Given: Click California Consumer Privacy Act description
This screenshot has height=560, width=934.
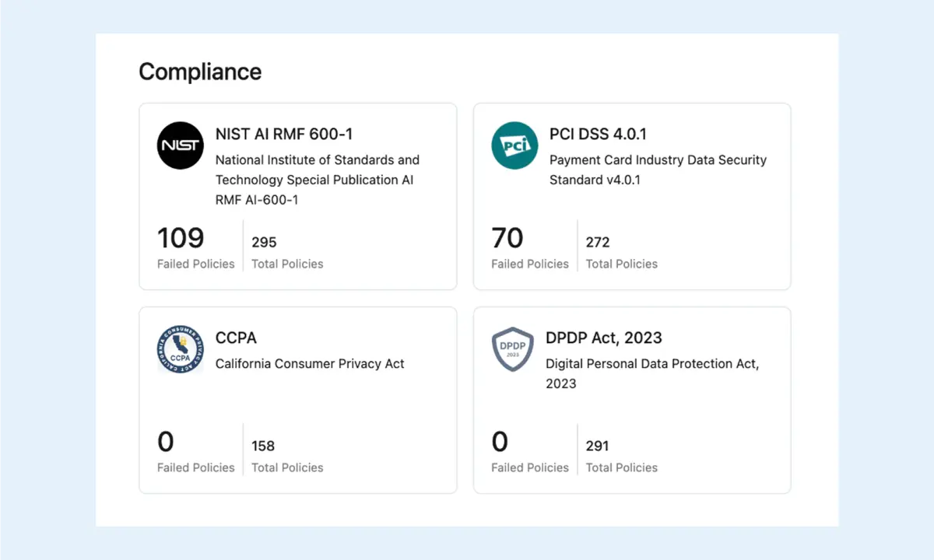Looking at the screenshot, I should (x=310, y=363).
